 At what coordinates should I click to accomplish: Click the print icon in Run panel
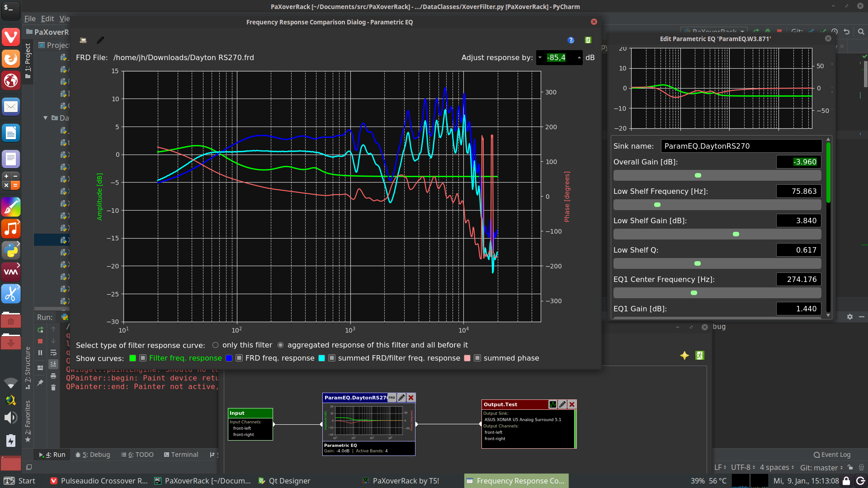coord(53,376)
